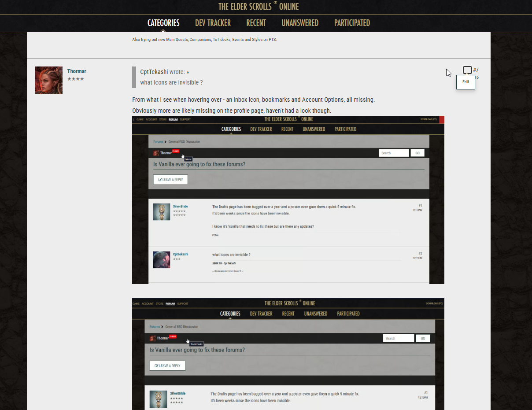
Task: Open Thormar's avatar picture
Action: click(x=48, y=80)
